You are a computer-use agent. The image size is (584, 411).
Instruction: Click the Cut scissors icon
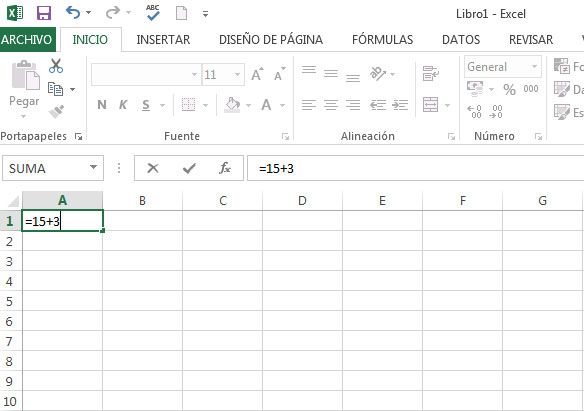(56, 66)
